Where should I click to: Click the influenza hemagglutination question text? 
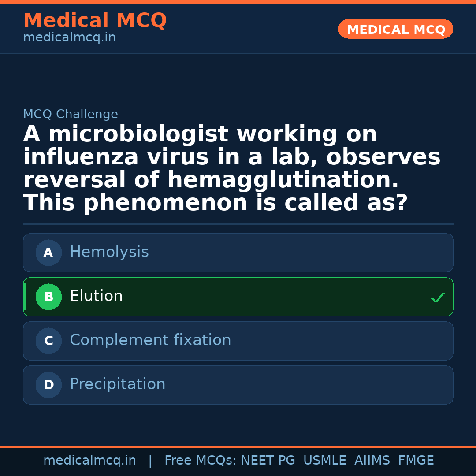coord(232,169)
